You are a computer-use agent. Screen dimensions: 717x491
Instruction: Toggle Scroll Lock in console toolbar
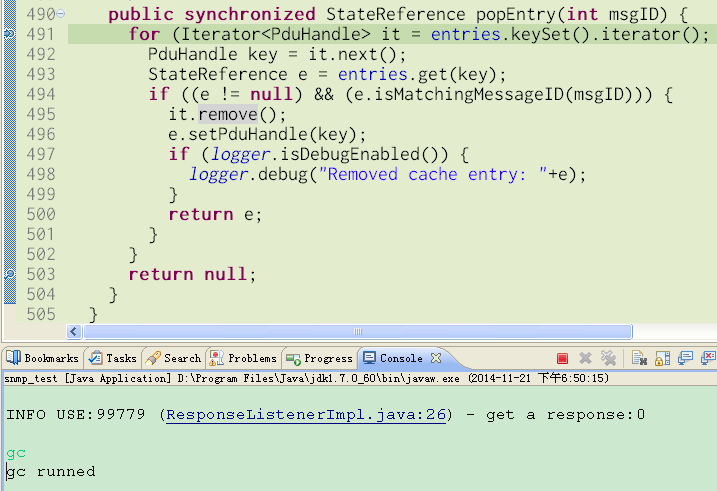click(662, 358)
